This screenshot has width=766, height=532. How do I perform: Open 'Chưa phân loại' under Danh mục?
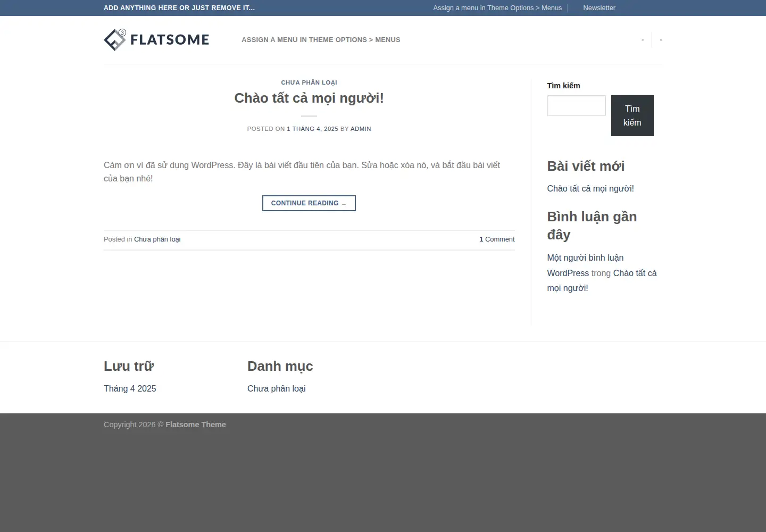tap(277, 389)
